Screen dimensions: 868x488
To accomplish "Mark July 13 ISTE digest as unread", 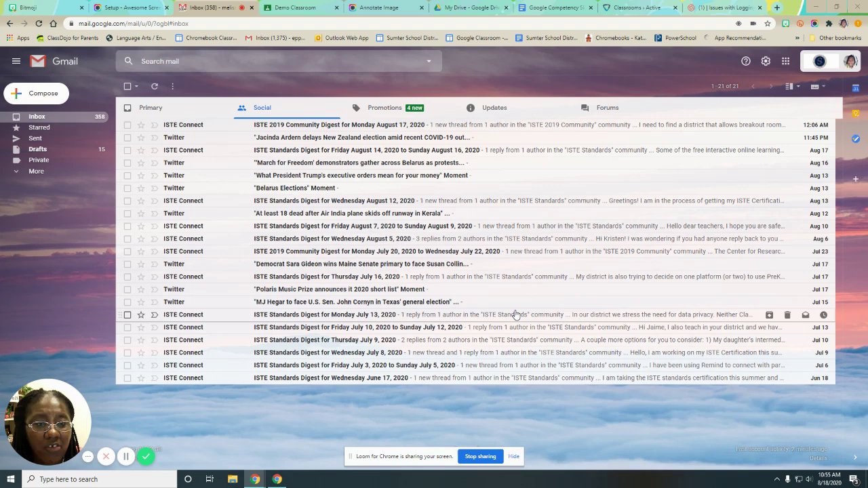I will point(806,314).
